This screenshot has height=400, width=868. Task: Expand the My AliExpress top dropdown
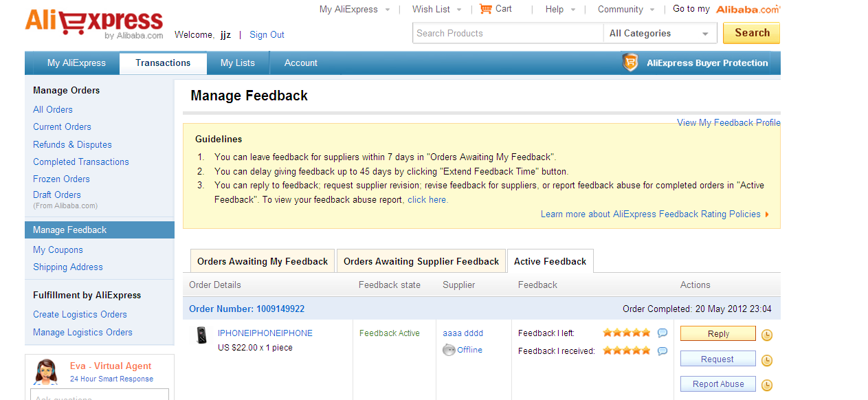(387, 10)
